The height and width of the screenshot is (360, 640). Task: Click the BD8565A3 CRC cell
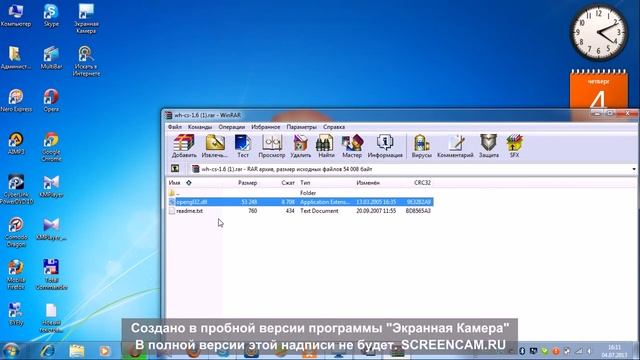(418, 211)
